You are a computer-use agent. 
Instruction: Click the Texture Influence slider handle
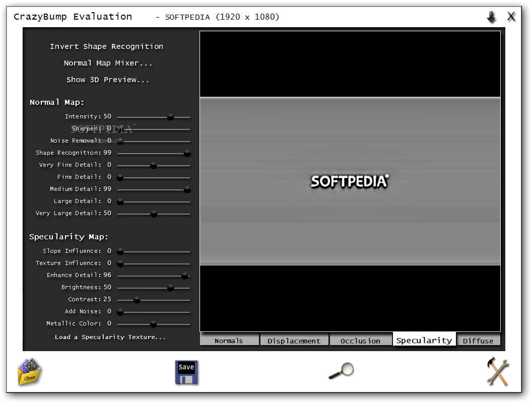click(120, 264)
